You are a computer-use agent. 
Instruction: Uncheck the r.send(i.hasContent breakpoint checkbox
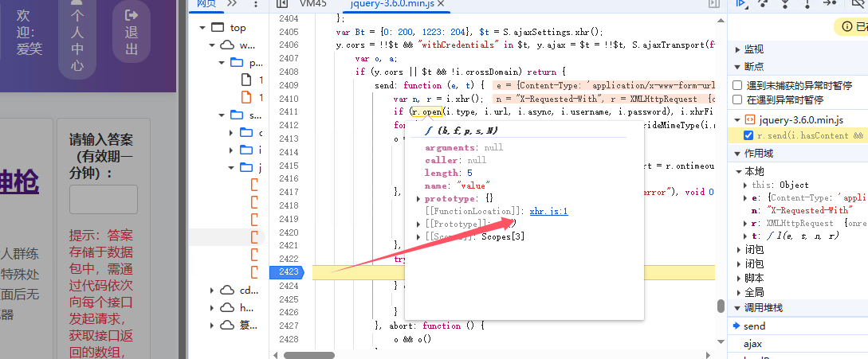point(748,135)
